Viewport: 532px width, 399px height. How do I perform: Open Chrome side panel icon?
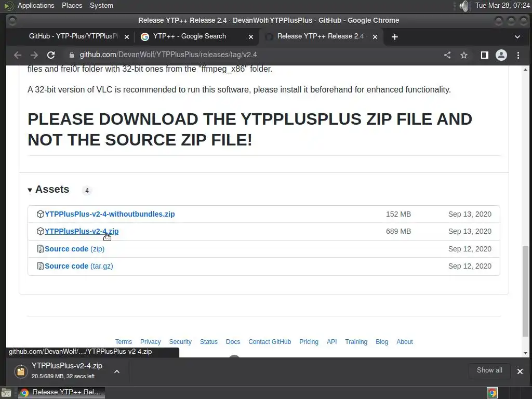click(485, 55)
